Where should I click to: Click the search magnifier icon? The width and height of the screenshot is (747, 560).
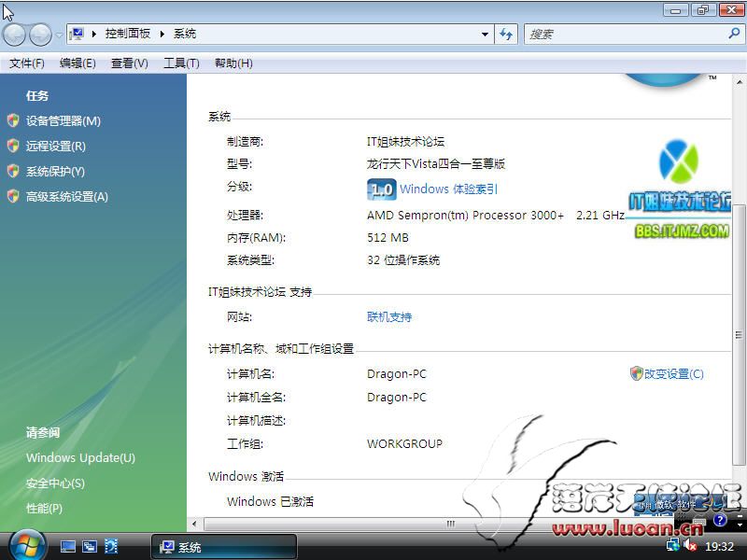tap(734, 34)
